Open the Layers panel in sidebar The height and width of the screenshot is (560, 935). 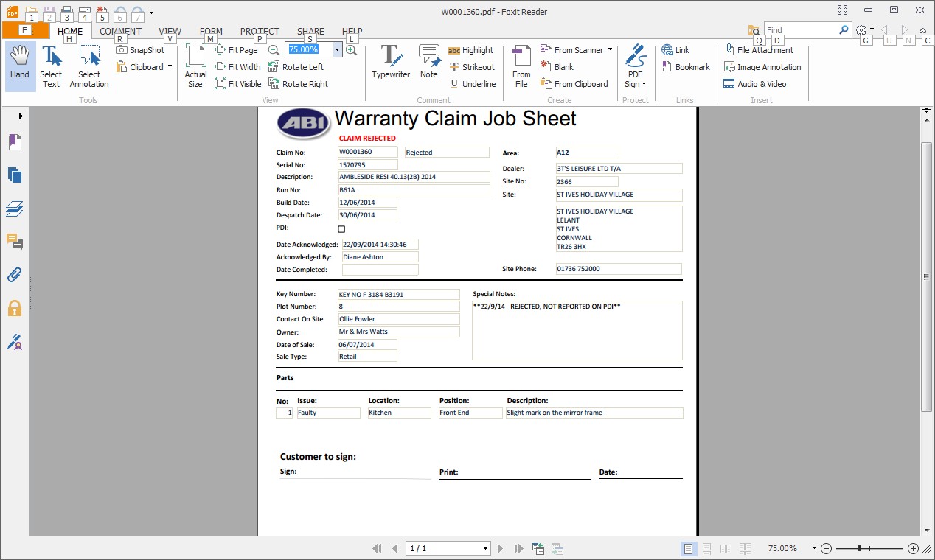(x=15, y=209)
